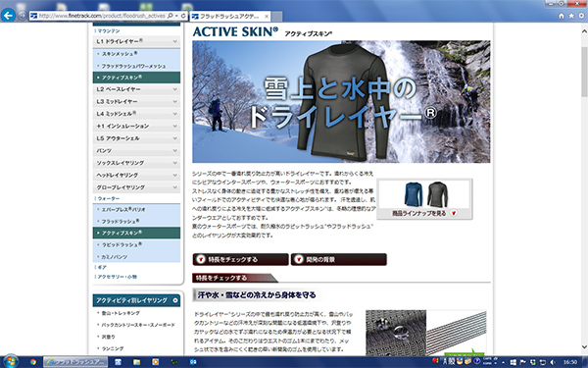588x368 pixels.
Task: Select highlighted アクティブスキン under ウォーター
Action: [x=136, y=233]
